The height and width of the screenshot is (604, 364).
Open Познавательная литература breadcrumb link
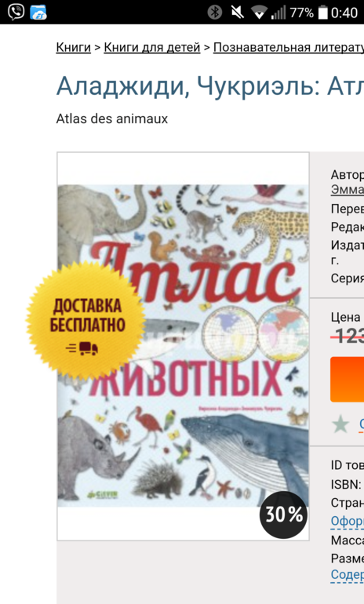point(289,47)
